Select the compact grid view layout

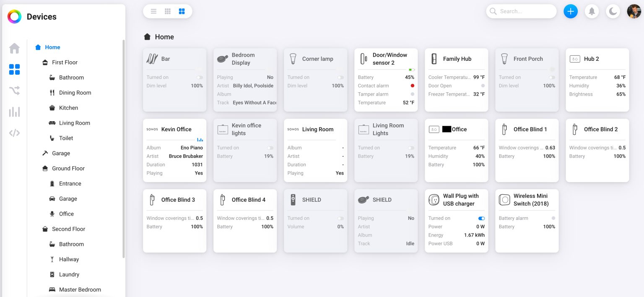[168, 11]
